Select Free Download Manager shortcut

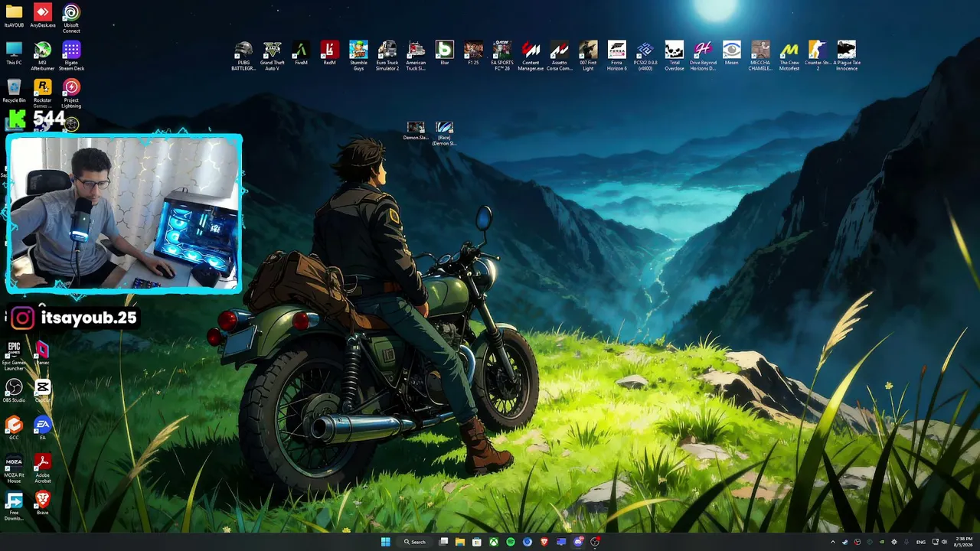pos(14,506)
